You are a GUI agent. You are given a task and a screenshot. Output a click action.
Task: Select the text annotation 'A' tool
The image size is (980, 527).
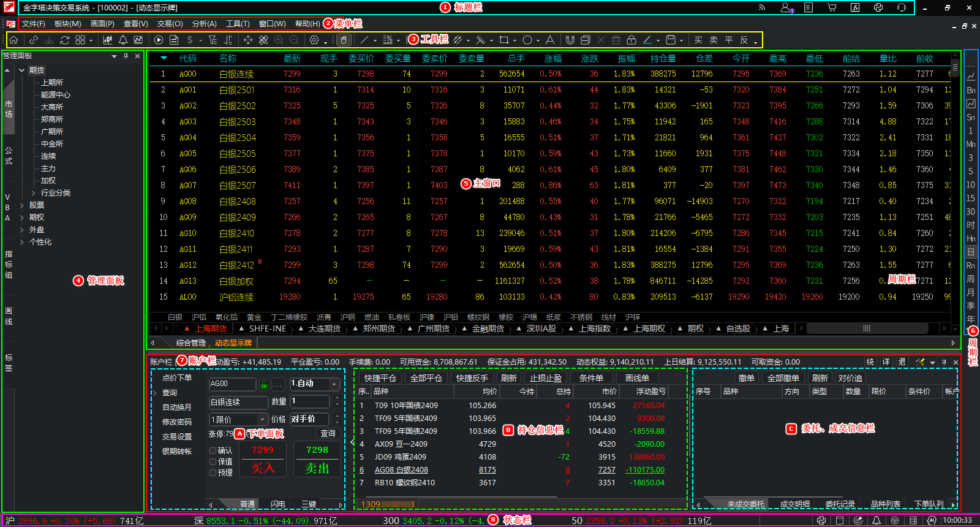click(550, 40)
